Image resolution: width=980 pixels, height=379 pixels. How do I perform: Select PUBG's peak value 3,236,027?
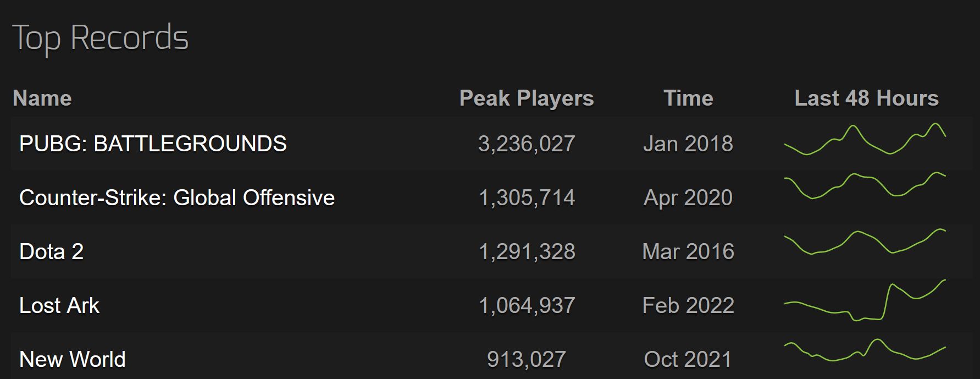(x=527, y=144)
